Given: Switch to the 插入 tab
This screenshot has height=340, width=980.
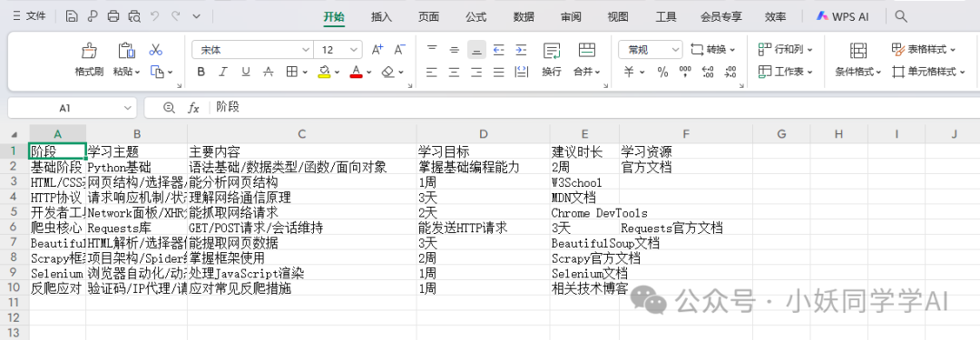Looking at the screenshot, I should (381, 17).
